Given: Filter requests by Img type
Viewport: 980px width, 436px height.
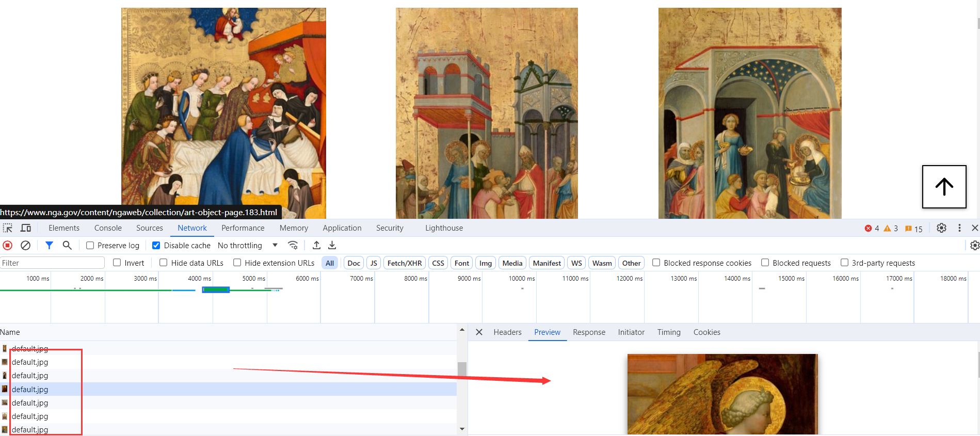Looking at the screenshot, I should point(486,263).
